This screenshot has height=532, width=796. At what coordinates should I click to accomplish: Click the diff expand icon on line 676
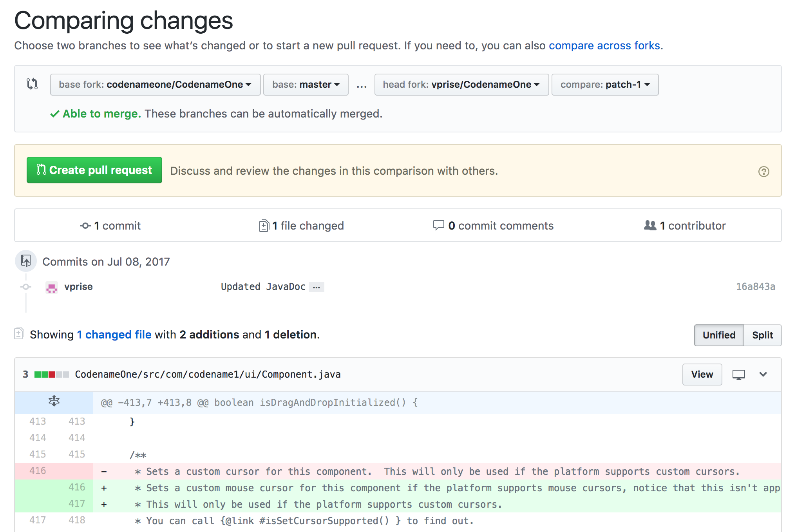(54, 402)
